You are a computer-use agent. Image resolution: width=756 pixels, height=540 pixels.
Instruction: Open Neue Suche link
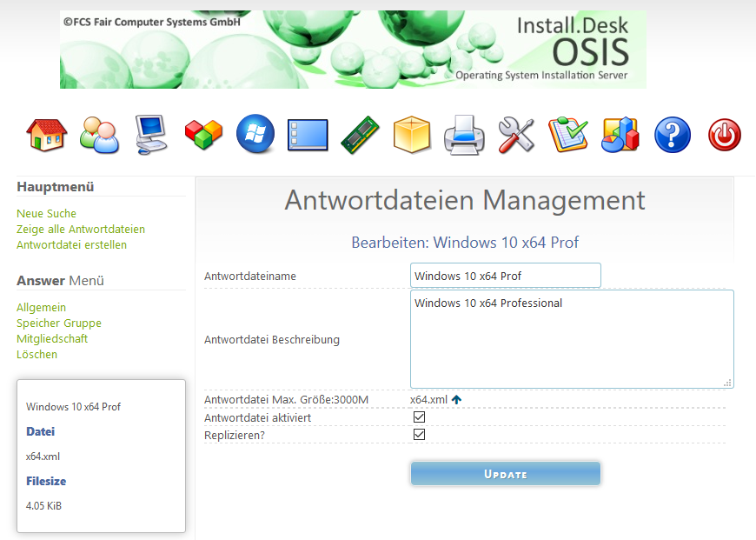click(46, 213)
